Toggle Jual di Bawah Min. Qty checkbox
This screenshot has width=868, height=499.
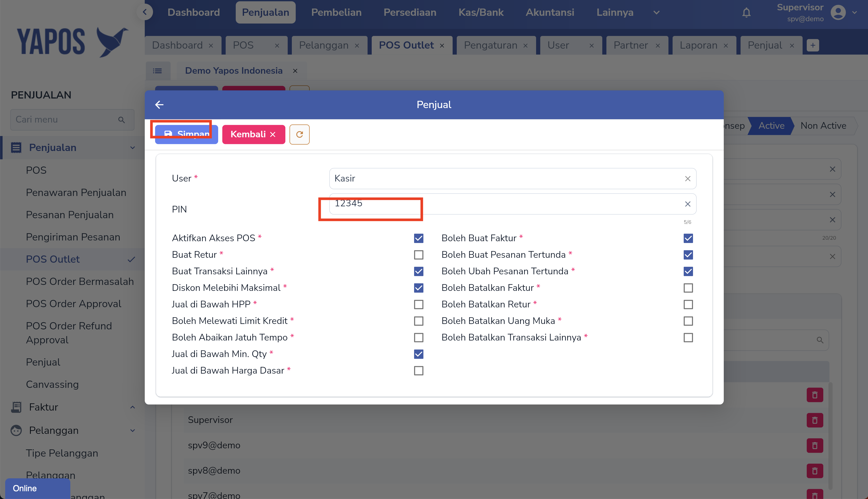tap(418, 354)
